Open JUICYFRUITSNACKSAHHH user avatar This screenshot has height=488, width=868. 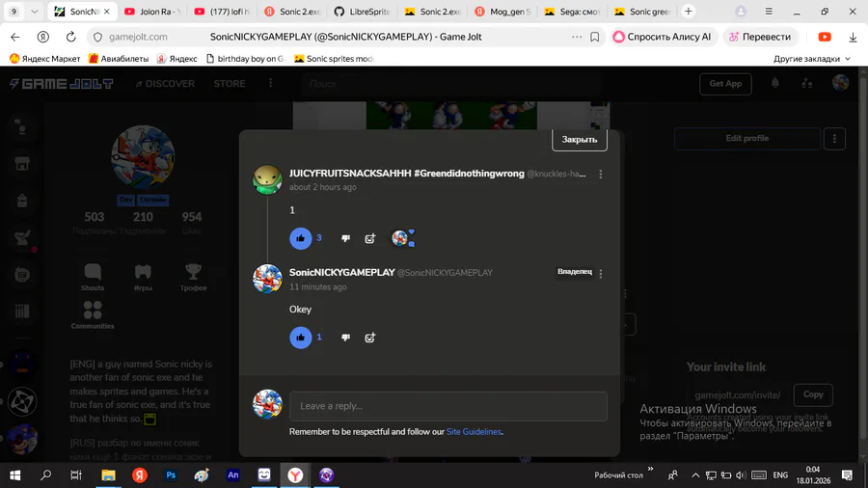267,179
